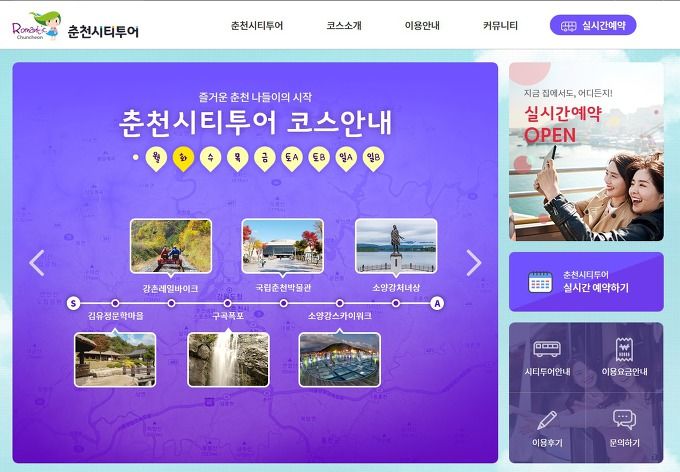The width and height of the screenshot is (680, 472).
Task: Select the 토A course pin
Action: (292, 158)
